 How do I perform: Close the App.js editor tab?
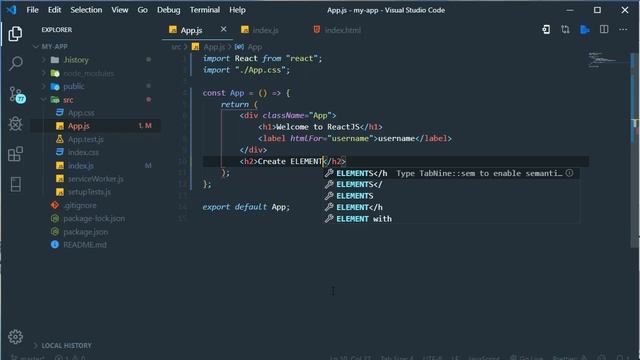(223, 29)
